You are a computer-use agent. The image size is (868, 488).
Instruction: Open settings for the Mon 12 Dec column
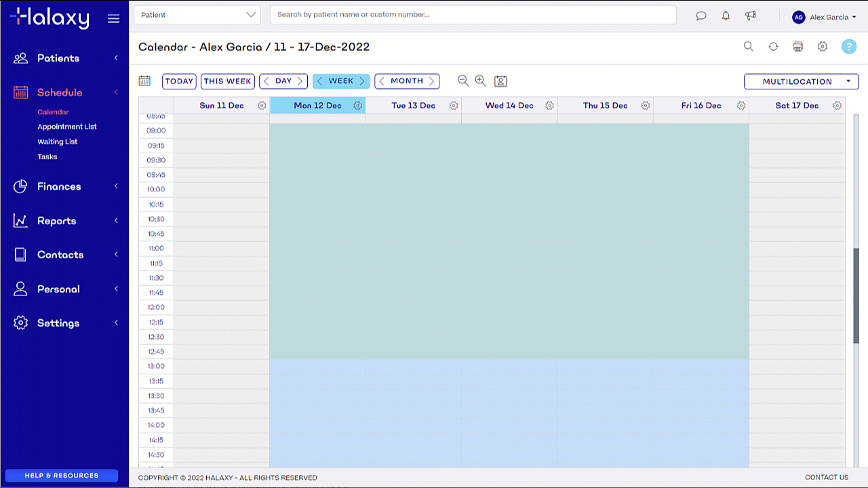click(x=358, y=106)
